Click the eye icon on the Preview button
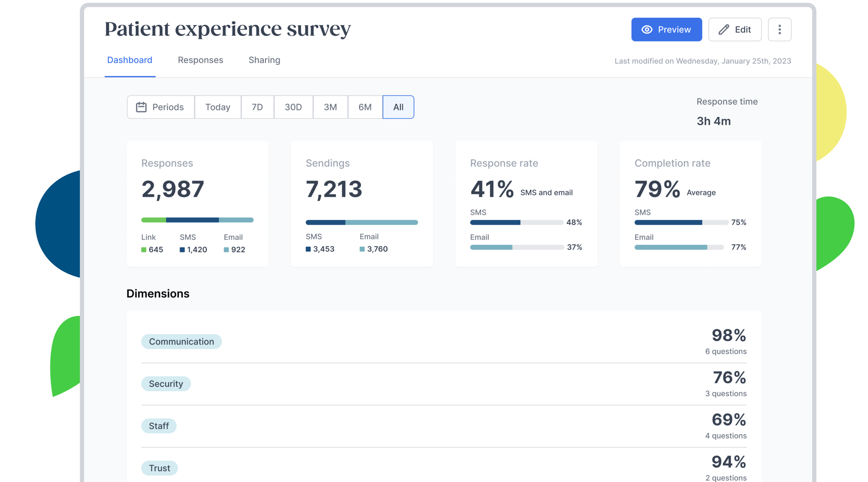868x482 pixels. tap(647, 30)
